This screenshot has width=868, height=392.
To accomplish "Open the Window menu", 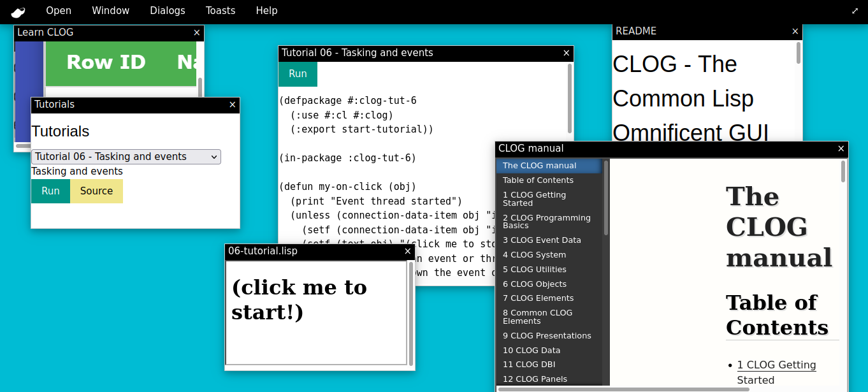I will (110, 11).
